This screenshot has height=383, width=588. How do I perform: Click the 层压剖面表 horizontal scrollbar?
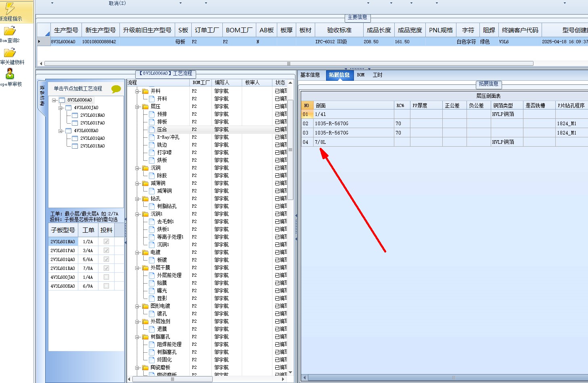tap(454, 378)
